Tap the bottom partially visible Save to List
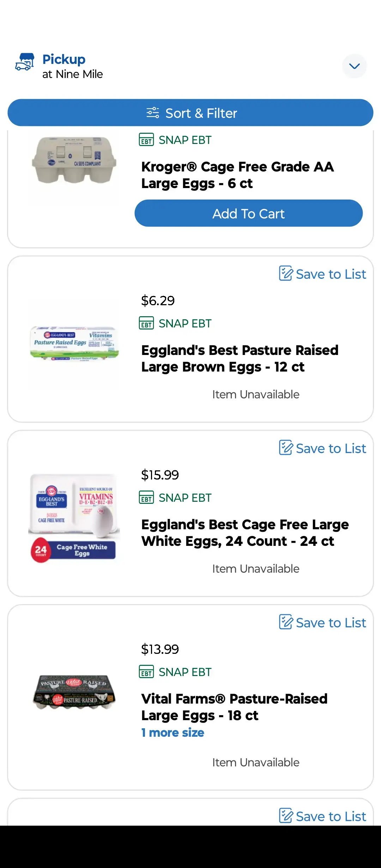 [x=322, y=816]
